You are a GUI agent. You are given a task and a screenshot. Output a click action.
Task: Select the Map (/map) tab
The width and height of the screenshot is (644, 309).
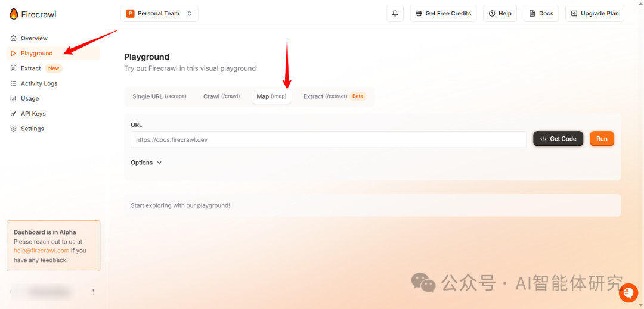click(x=271, y=96)
